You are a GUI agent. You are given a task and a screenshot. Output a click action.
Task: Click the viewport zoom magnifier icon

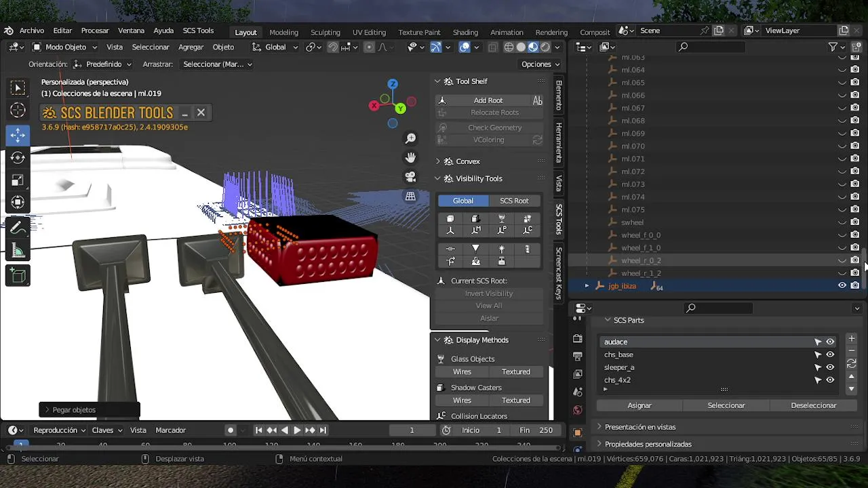[410, 138]
